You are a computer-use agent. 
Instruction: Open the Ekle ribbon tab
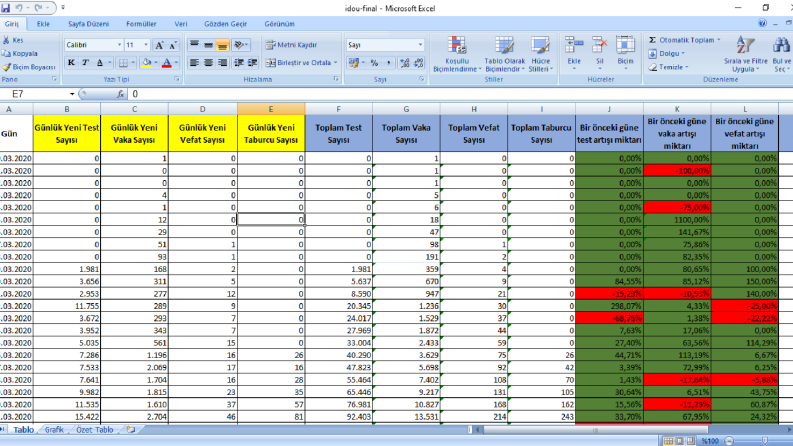43,24
